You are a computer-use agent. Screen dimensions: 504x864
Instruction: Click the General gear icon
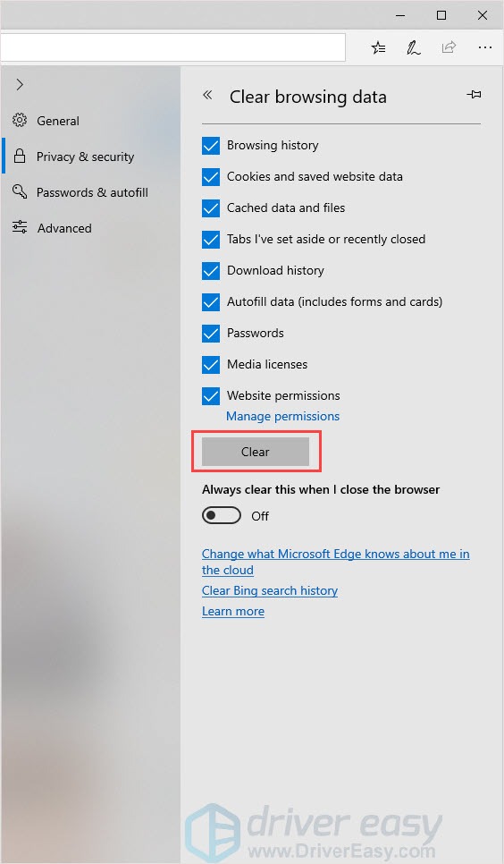20,120
